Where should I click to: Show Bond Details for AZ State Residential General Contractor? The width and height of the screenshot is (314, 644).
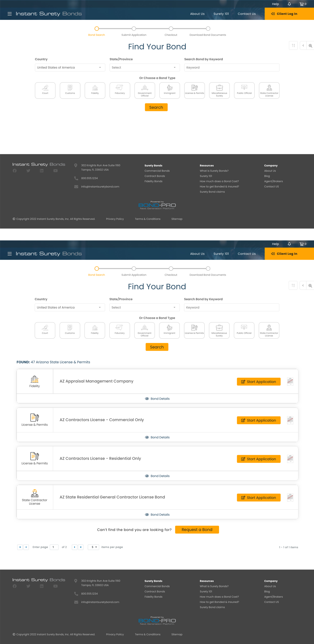pyautogui.click(x=157, y=515)
